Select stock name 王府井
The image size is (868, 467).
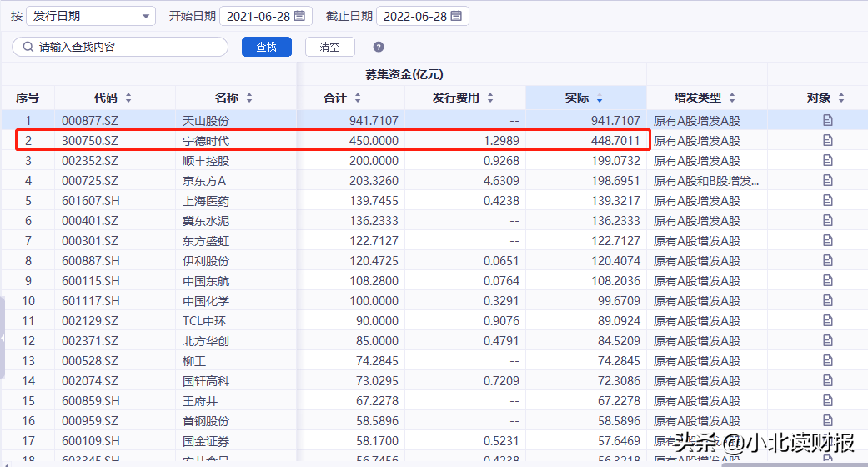coord(200,401)
